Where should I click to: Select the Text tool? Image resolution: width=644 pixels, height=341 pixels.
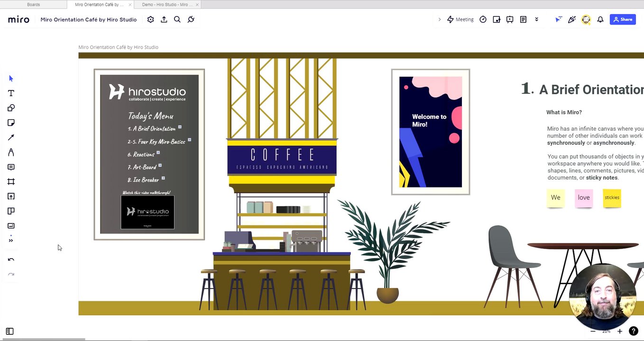pos(11,93)
